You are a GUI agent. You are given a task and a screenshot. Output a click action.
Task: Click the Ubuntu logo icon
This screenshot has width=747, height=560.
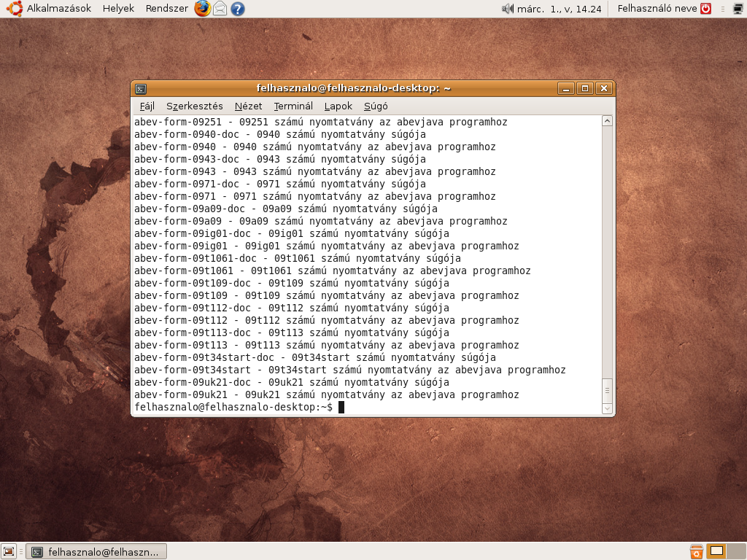click(x=15, y=9)
